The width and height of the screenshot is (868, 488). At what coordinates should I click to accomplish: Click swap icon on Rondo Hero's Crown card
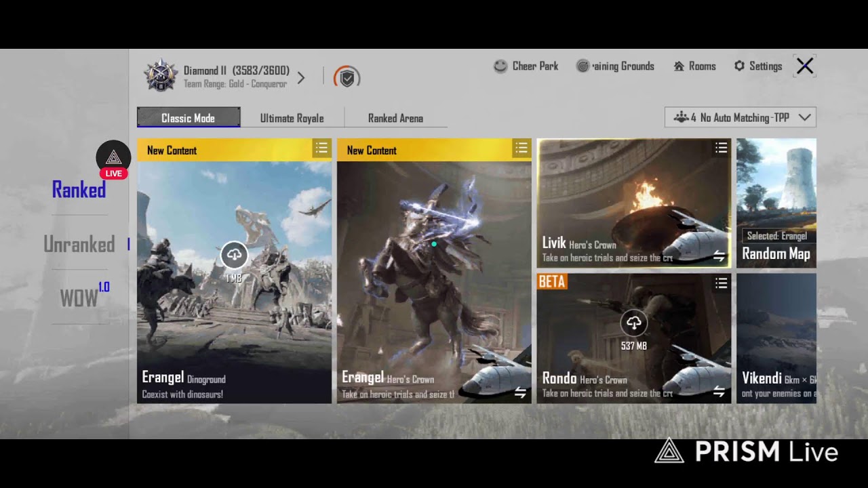[719, 392]
